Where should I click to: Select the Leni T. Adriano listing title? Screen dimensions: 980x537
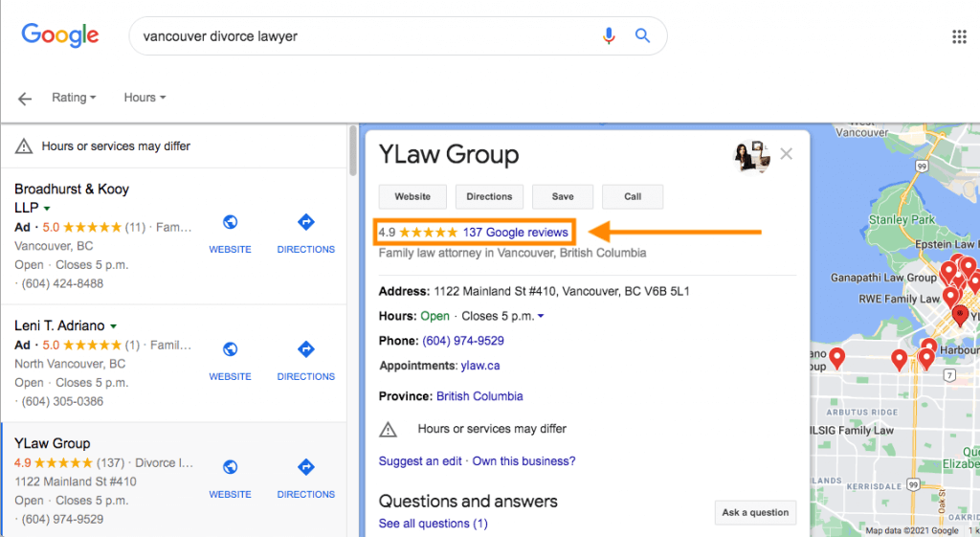[59, 325]
